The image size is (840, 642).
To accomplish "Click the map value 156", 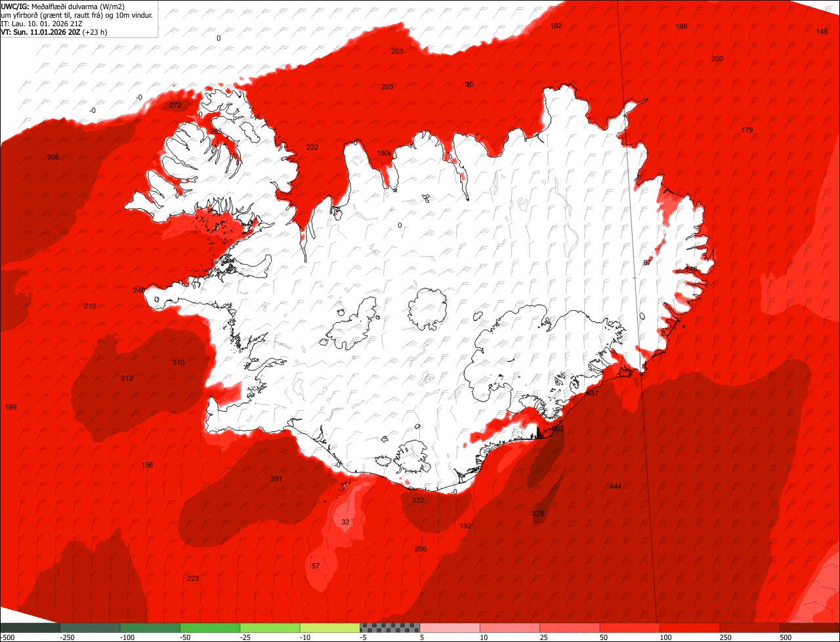I will tap(147, 465).
